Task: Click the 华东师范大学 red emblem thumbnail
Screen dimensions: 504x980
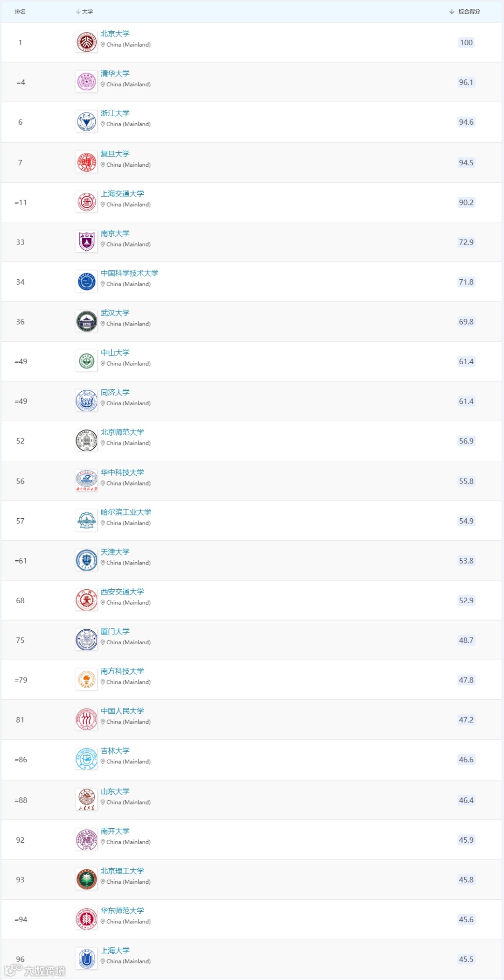Action: tap(86, 919)
